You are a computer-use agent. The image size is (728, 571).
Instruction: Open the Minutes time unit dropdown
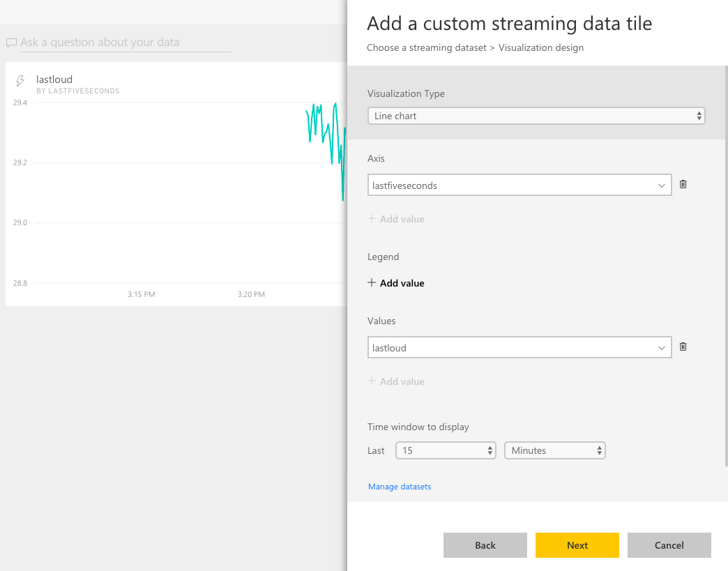[554, 450]
